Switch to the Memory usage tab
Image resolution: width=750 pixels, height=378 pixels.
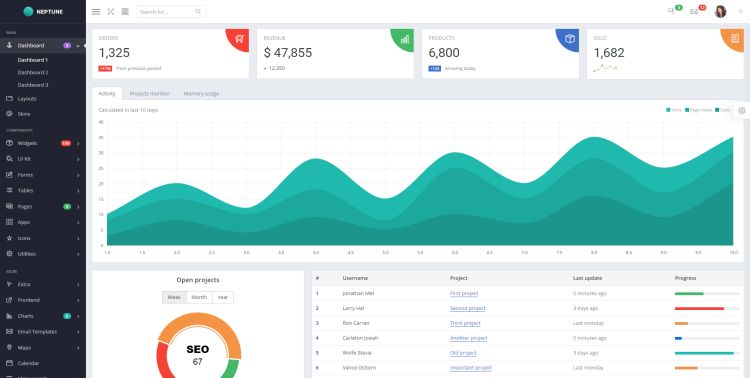pyautogui.click(x=201, y=94)
